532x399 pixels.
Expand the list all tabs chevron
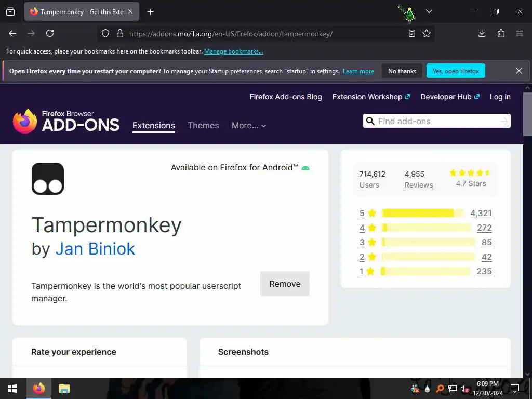(429, 11)
